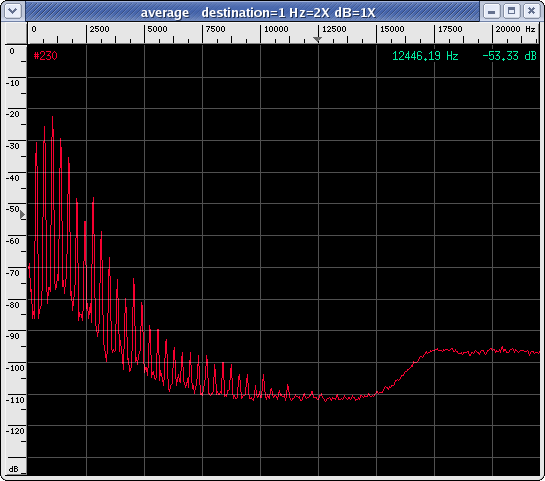Click the -10 label on dB ruler

[13, 83]
